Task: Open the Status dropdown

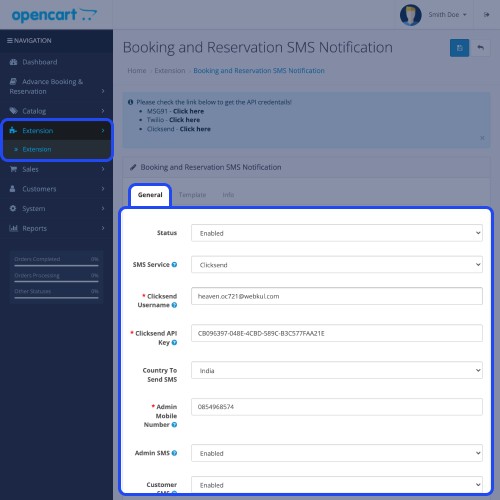Action: pos(337,233)
